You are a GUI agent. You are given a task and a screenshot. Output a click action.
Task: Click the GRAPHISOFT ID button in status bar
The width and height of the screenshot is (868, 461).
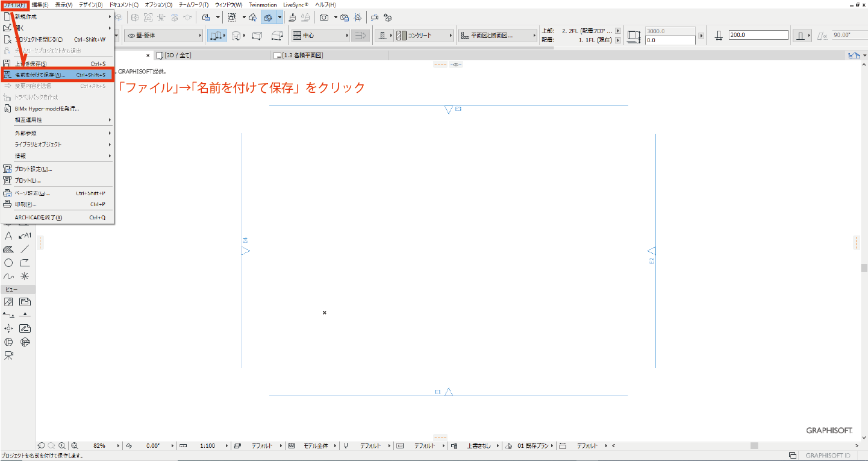828,455
